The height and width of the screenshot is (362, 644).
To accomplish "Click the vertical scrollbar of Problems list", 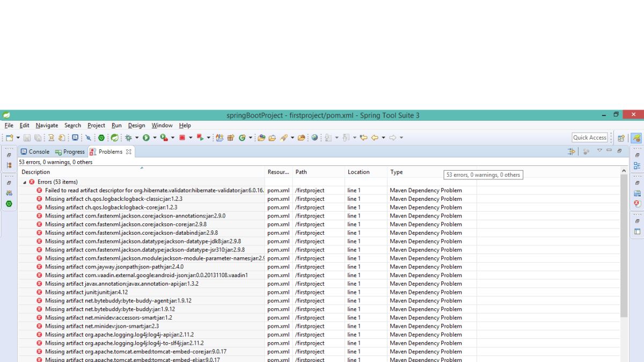I will tap(624, 245).
